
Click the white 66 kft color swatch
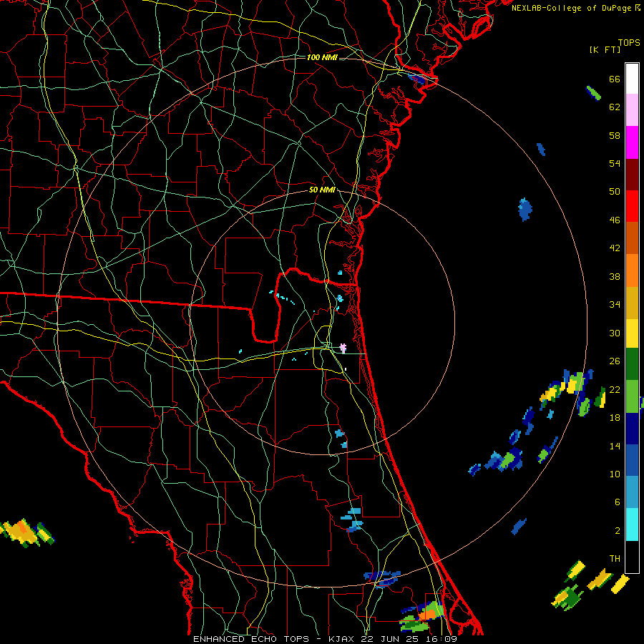point(632,79)
